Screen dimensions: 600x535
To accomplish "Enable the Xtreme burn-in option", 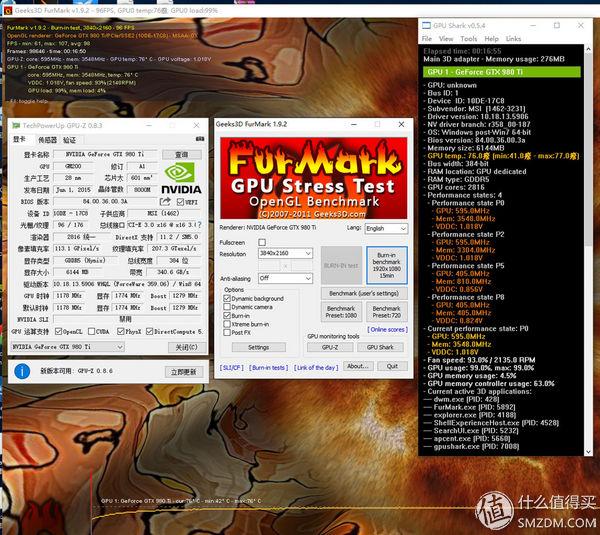I will click(x=227, y=324).
